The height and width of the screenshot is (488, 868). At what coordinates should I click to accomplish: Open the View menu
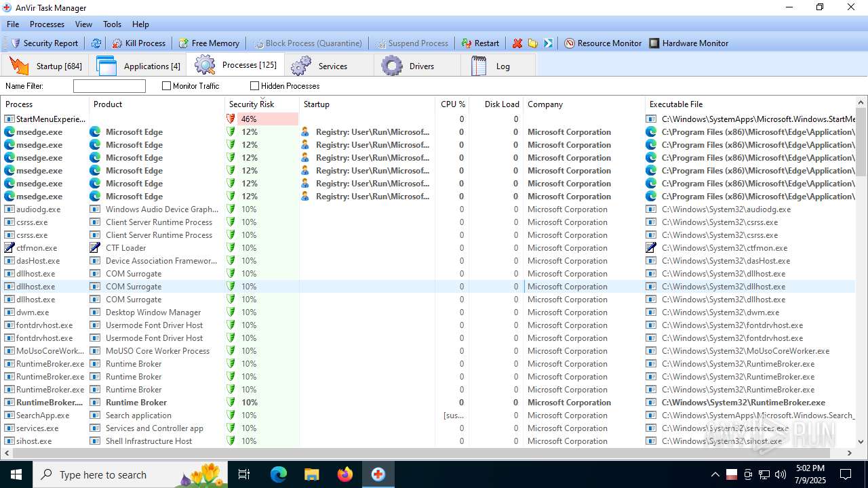(x=83, y=24)
